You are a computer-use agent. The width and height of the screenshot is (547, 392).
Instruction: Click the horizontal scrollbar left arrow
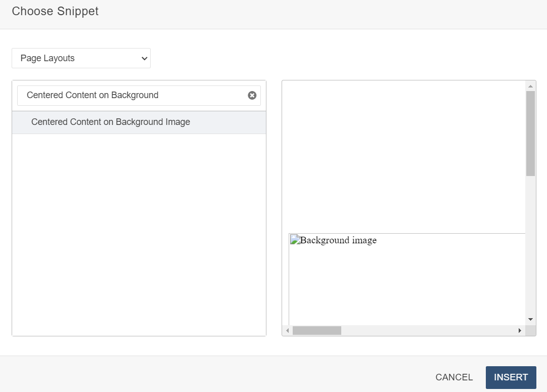point(287,330)
